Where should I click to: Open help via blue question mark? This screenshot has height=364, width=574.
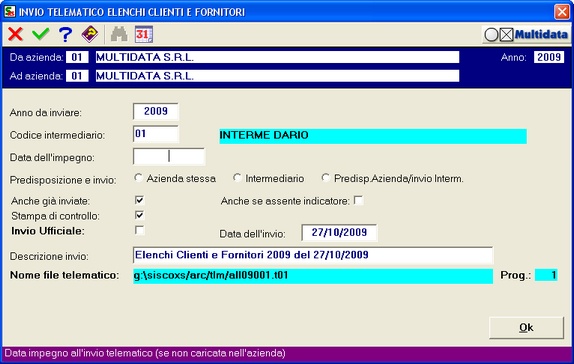click(66, 34)
